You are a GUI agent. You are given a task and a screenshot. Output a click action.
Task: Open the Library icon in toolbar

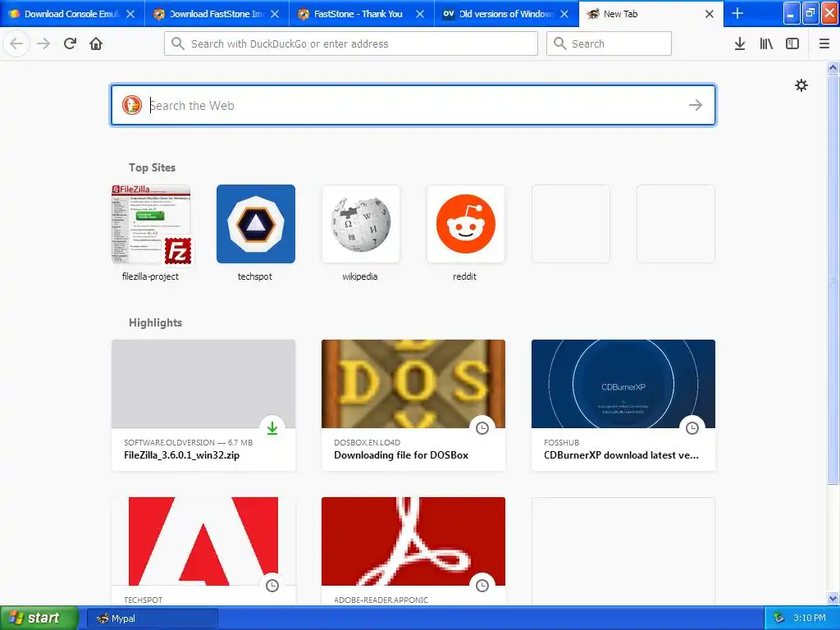tap(766, 43)
